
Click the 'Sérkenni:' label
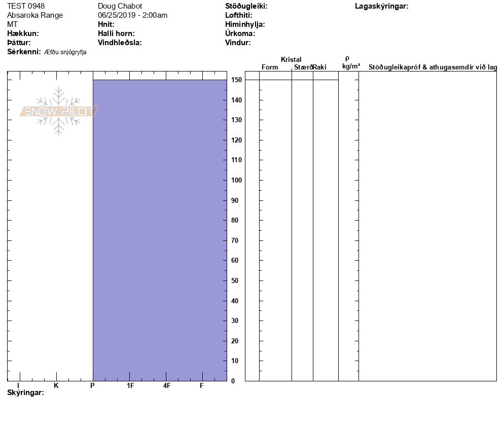pos(24,52)
